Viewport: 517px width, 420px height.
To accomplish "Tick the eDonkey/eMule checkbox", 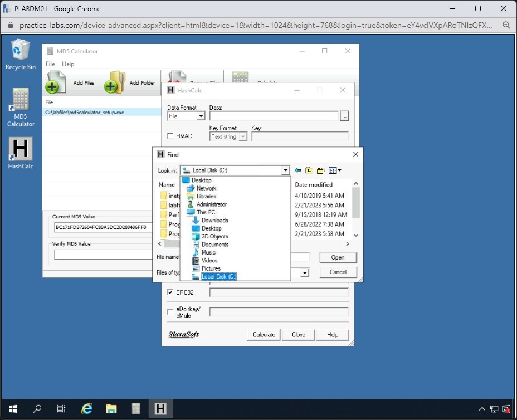I will tap(170, 312).
